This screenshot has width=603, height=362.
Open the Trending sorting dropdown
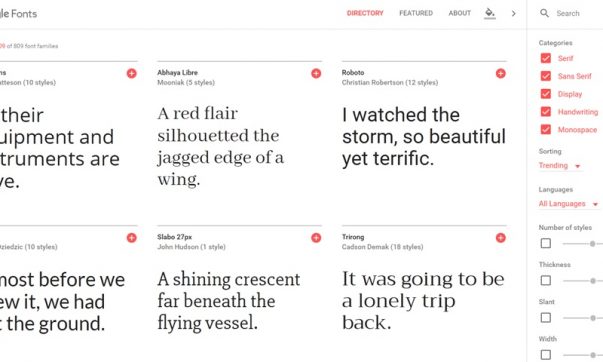pos(560,165)
